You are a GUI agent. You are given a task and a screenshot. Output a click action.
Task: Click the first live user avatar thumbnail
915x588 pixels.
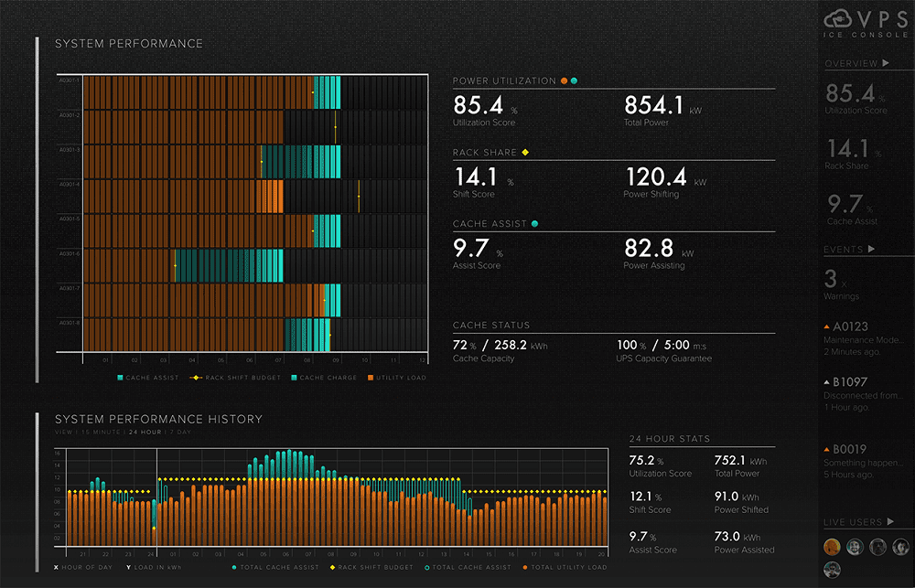[833, 547]
